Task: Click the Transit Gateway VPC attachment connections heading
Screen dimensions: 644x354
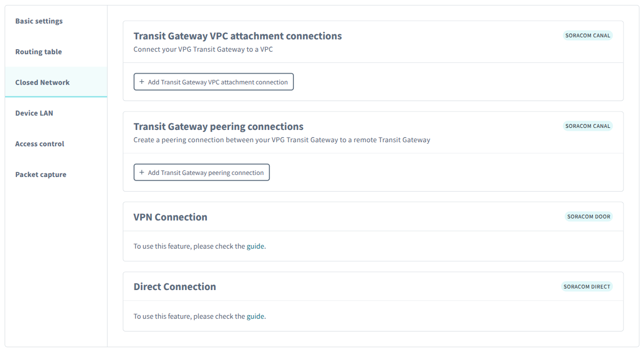Action: pyautogui.click(x=238, y=36)
